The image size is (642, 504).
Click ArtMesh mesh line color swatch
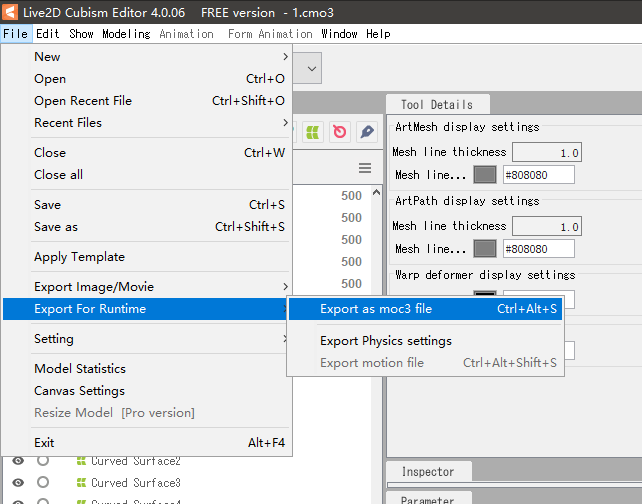click(485, 175)
